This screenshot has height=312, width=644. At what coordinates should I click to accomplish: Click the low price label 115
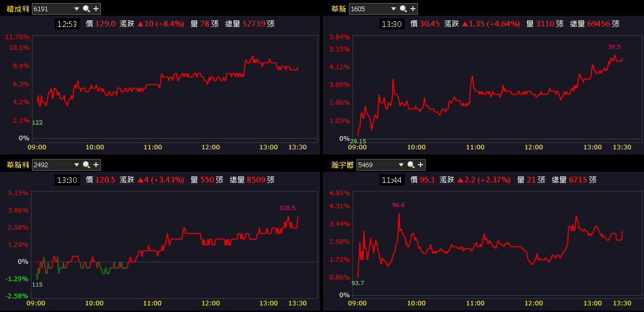[37, 285]
